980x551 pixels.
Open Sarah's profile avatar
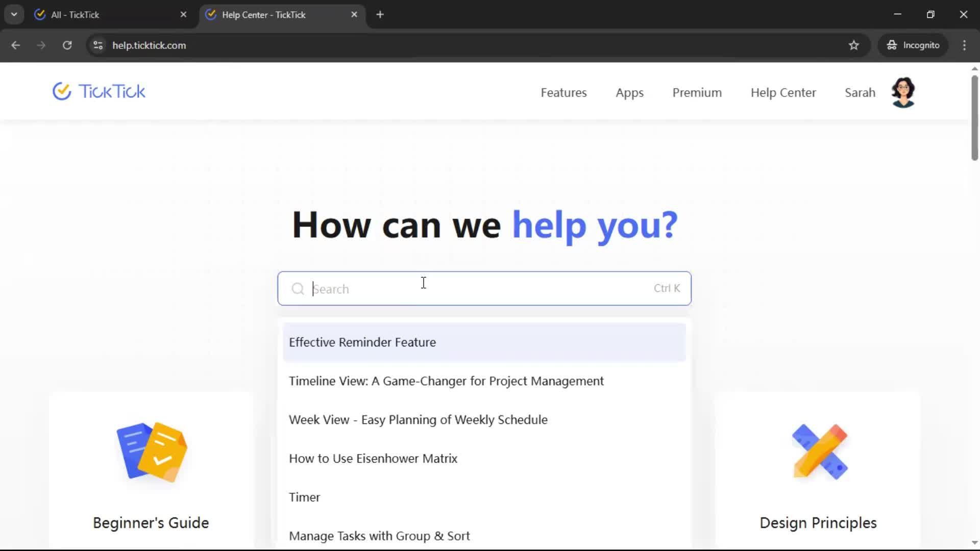(x=903, y=92)
